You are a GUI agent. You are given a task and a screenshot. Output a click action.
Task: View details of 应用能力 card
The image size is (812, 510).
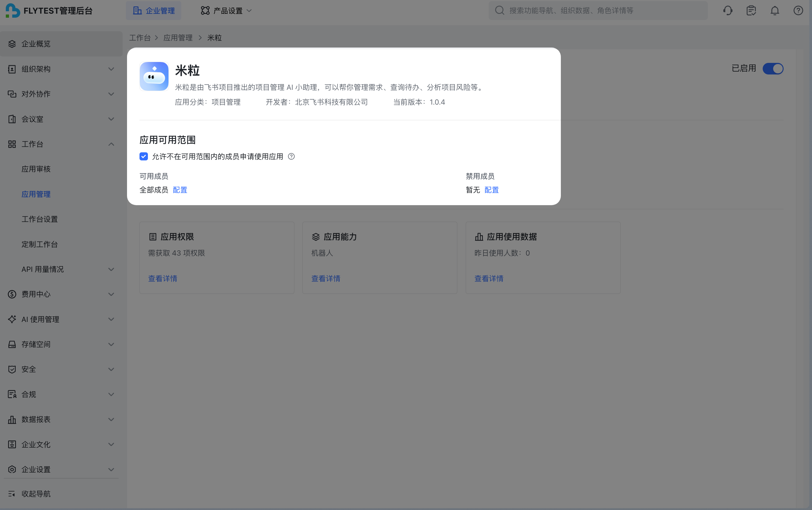click(x=326, y=278)
